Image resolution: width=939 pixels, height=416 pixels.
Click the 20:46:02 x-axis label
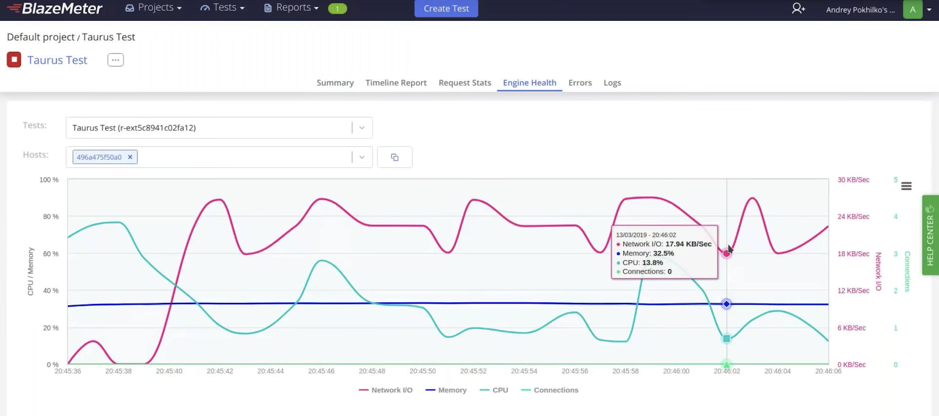click(x=726, y=372)
